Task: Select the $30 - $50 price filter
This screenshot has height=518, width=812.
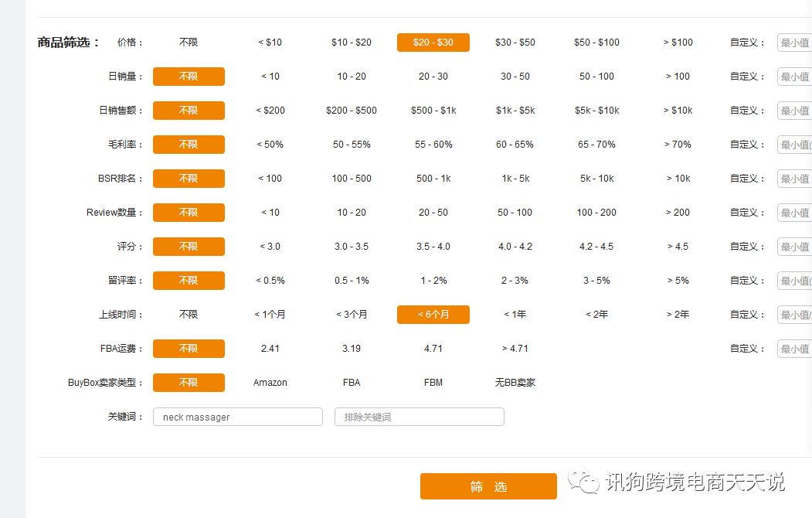Action: [515, 43]
